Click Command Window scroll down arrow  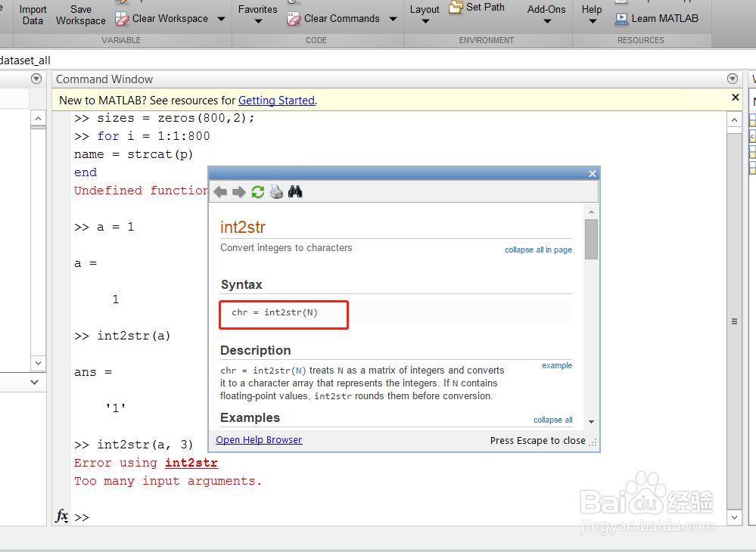pos(734,517)
